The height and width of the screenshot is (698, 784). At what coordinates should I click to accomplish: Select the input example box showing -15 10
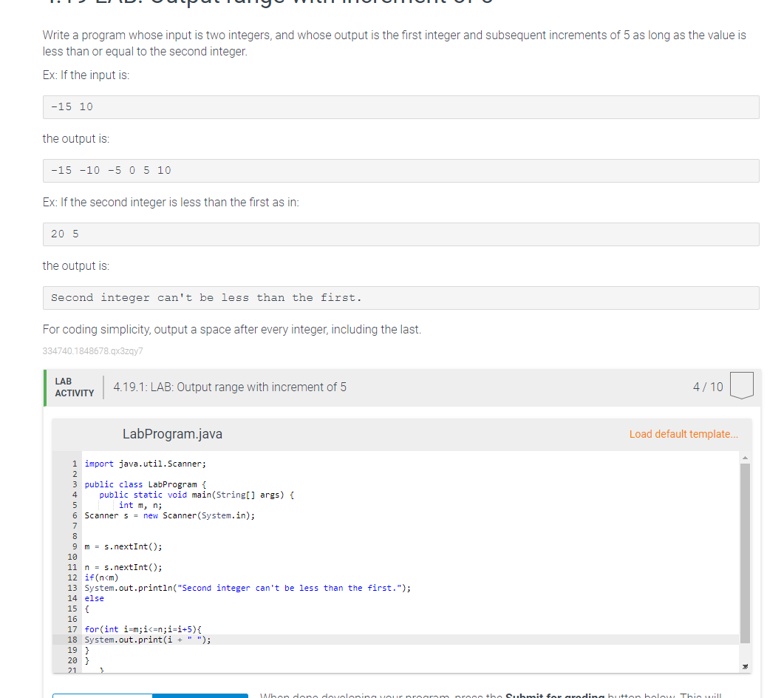click(x=400, y=106)
